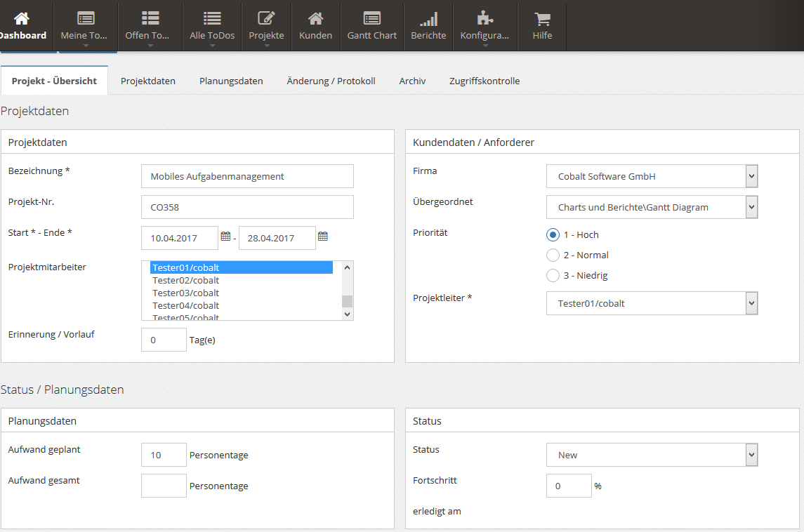Open the Status dropdown

pyautogui.click(x=751, y=455)
